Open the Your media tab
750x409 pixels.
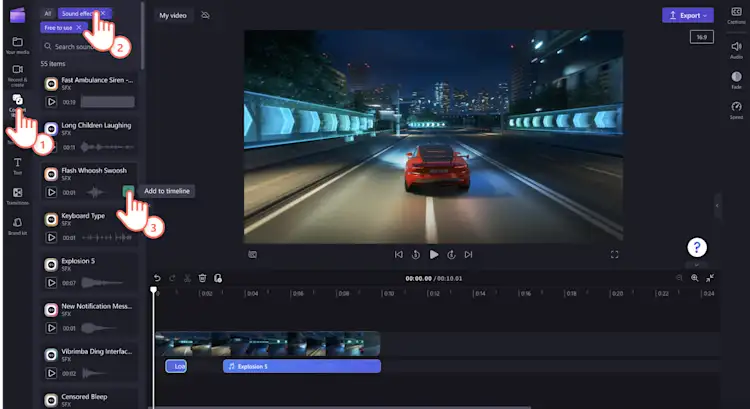point(18,45)
